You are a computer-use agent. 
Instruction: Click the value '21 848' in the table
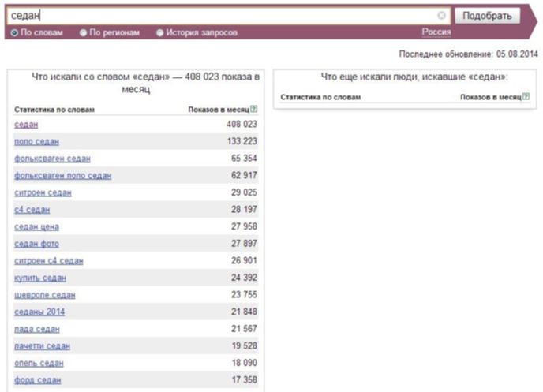244,312
